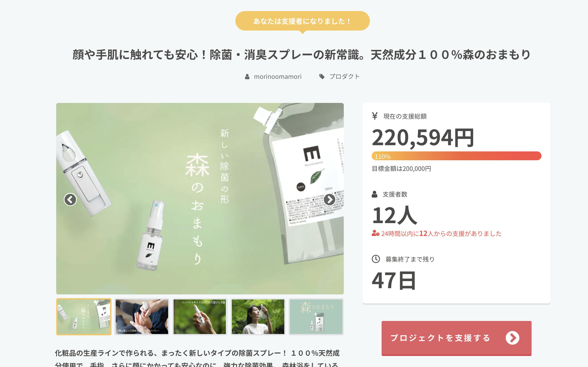Screen dimensions: 588x367
Task: Click the あなたは支援者になりました banner
Action: [302, 21]
